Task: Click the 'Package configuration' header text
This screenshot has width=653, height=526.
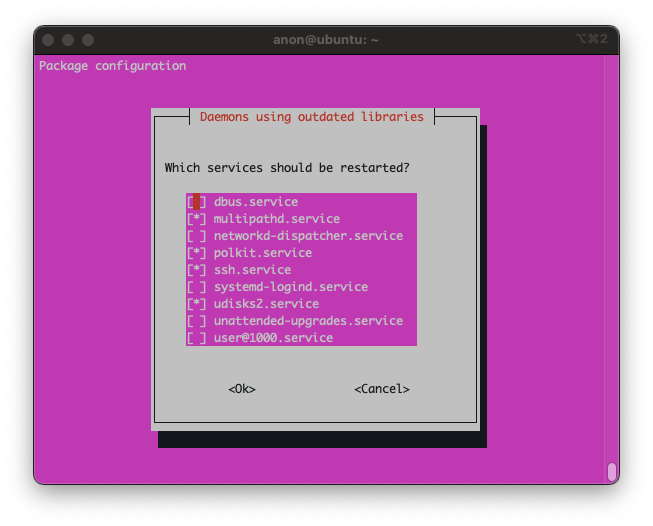Action: pos(112,66)
